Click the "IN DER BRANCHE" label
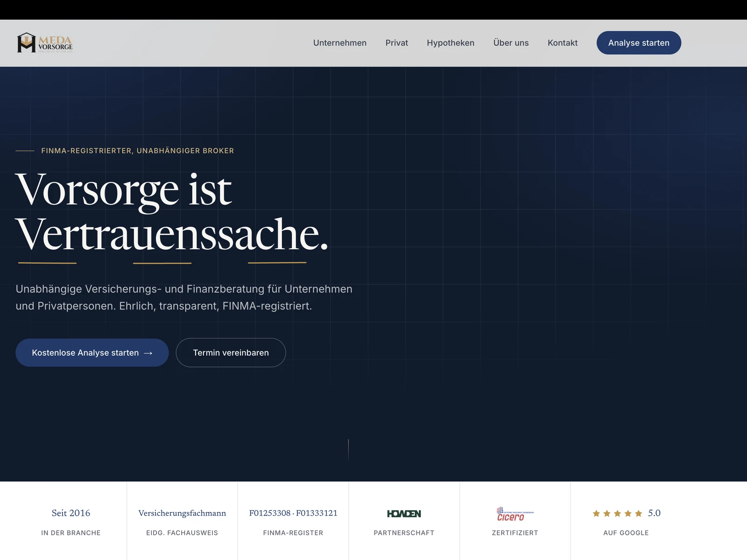747x560 pixels. click(71, 533)
